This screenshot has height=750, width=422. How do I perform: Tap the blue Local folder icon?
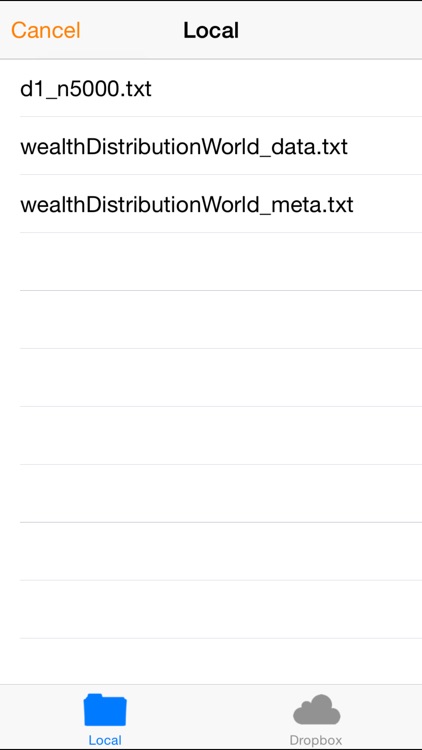tap(105, 710)
